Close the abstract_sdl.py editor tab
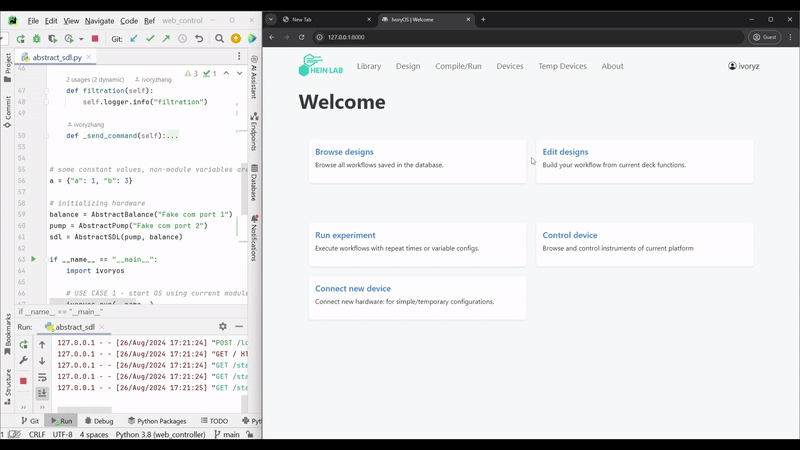This screenshot has height=450, width=800. 89,57
